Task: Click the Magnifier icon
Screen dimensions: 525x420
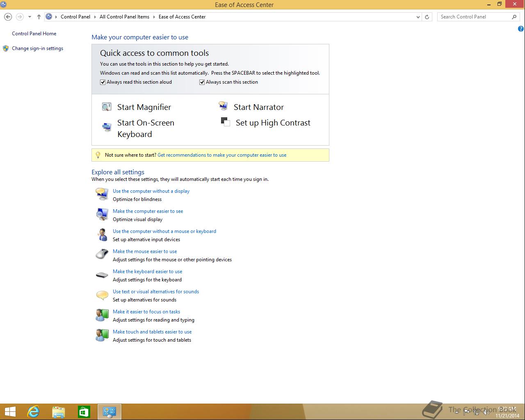Action: (x=107, y=107)
